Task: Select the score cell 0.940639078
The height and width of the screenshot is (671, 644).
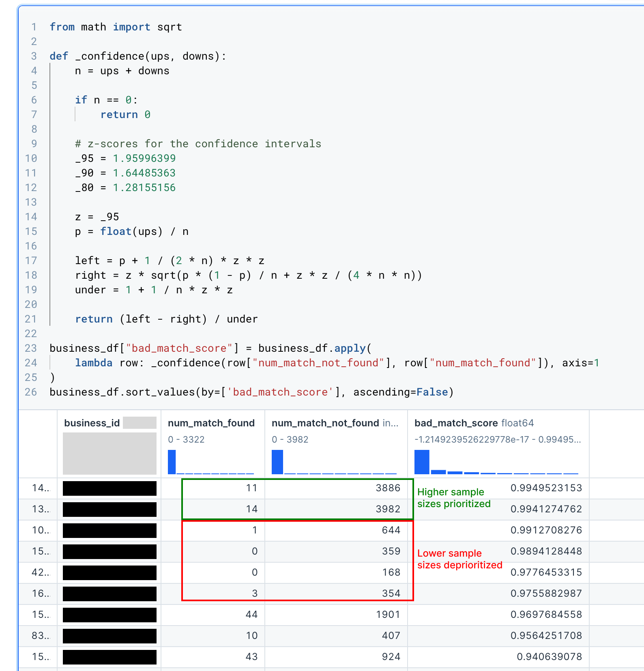Action: [549, 657]
